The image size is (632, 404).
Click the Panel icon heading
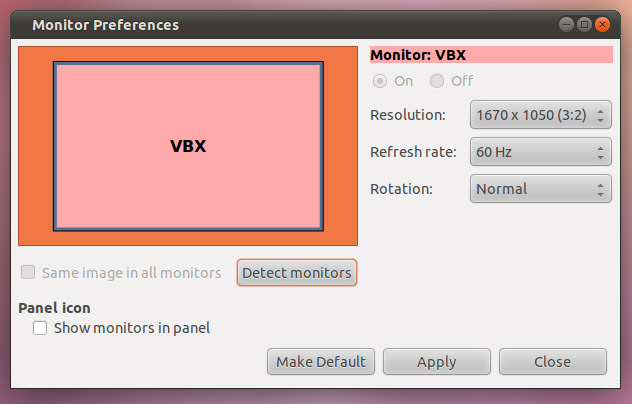pos(54,308)
